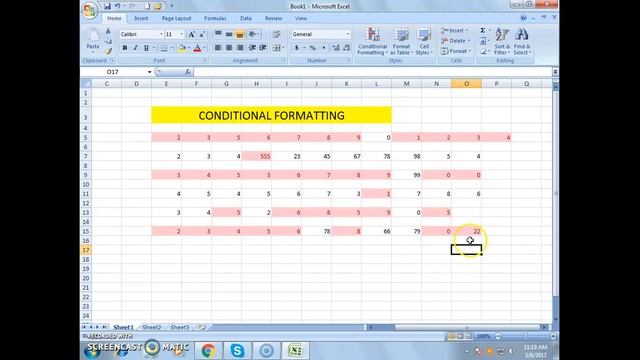Select the cell containing 555
This screenshot has height=360, width=640.
[256, 156]
